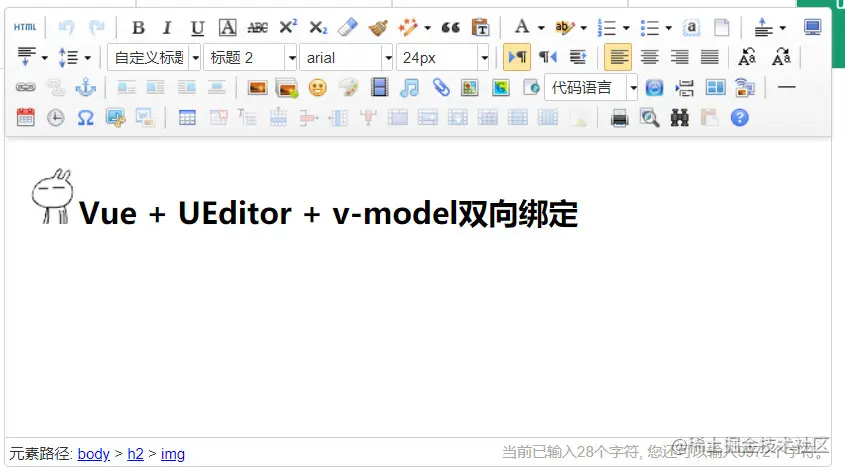Image resolution: width=845 pixels, height=471 pixels.
Task: Justify text alignment
Action: coord(710,57)
